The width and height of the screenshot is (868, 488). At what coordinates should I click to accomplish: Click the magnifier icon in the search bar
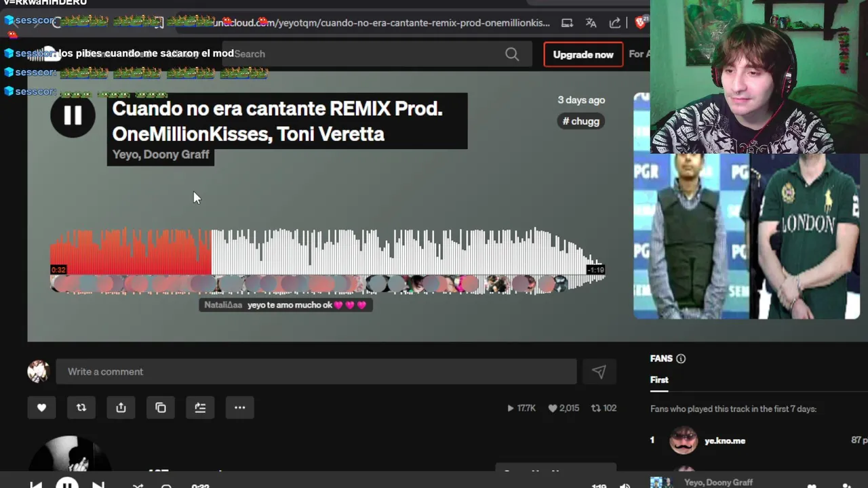pos(512,54)
